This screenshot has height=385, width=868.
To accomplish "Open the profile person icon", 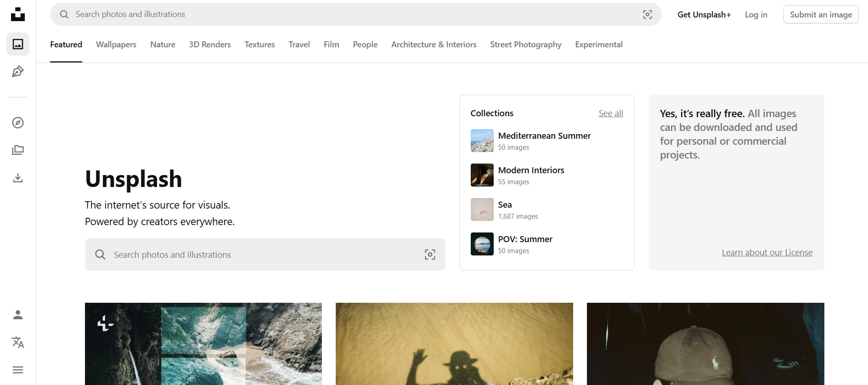I will (x=18, y=315).
